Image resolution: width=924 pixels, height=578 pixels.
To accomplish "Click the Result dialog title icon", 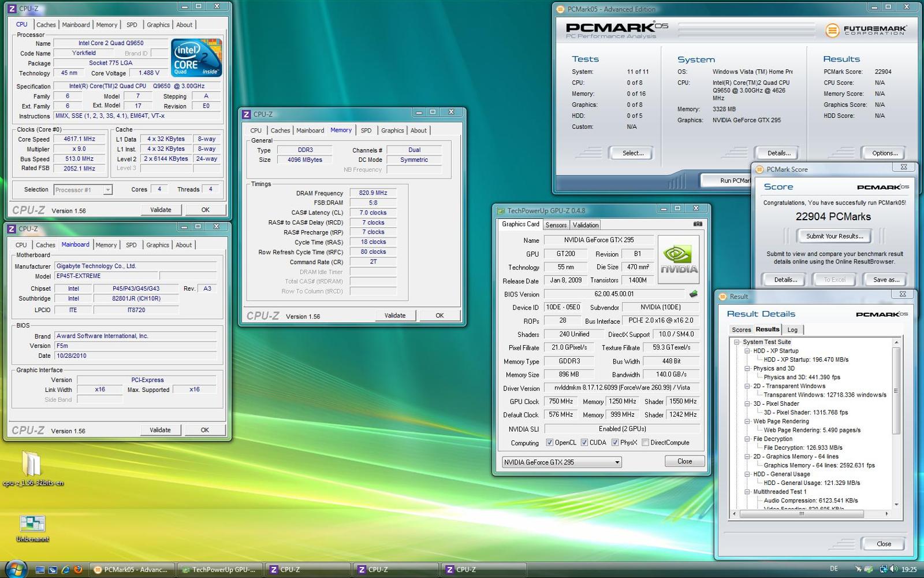I will pyautogui.click(x=722, y=297).
